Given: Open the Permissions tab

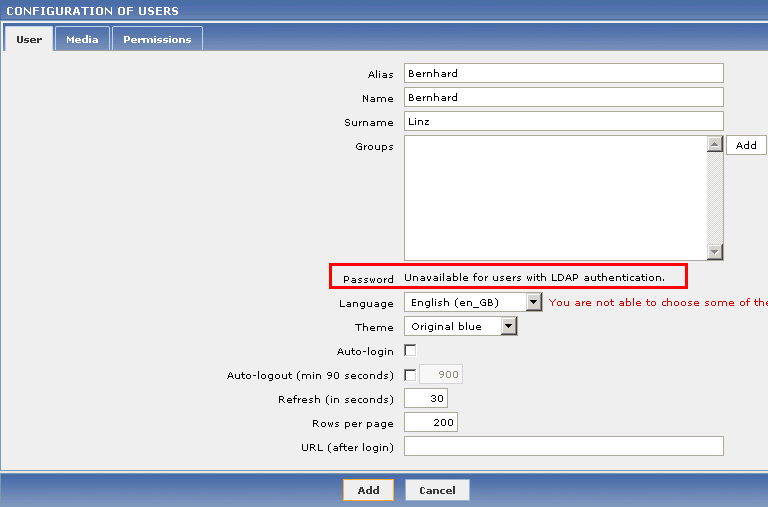Looking at the screenshot, I should coord(157,39).
